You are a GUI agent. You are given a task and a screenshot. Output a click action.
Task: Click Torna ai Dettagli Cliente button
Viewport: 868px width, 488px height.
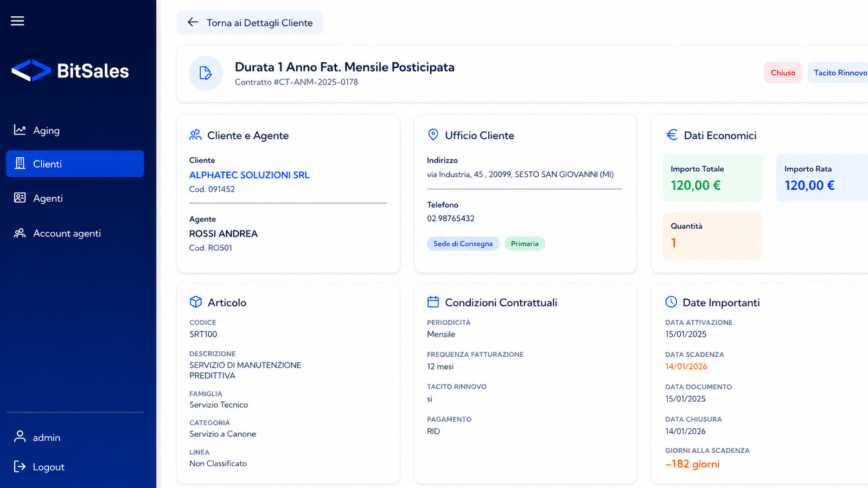[x=250, y=23]
